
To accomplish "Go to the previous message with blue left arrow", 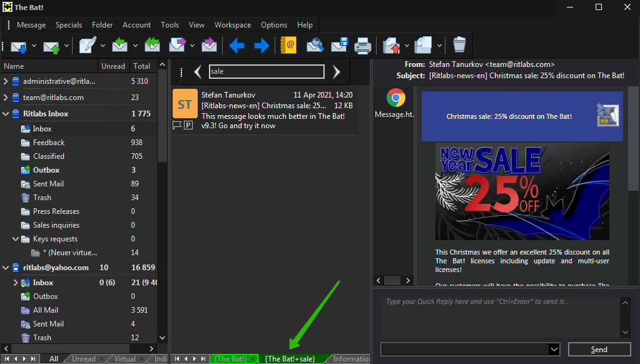I will 236,46.
